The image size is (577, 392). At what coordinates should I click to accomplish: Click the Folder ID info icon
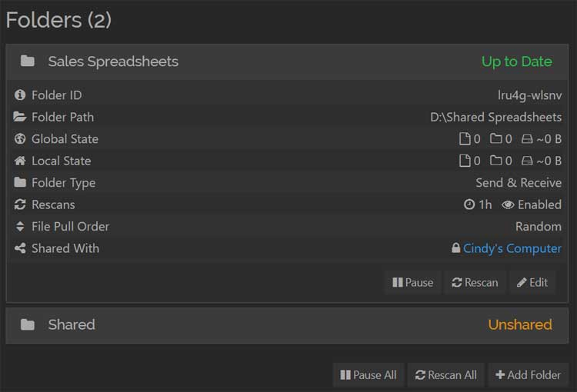click(20, 95)
